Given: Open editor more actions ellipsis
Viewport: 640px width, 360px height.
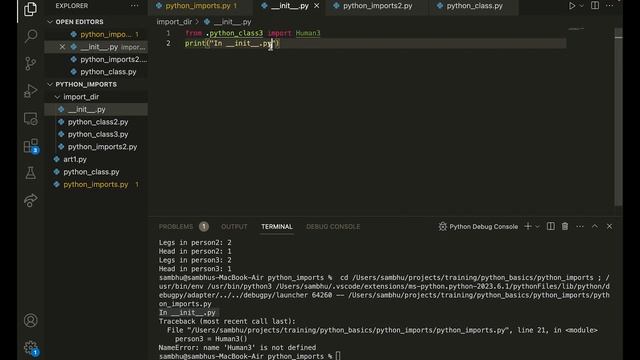Looking at the screenshot, I should pyautogui.click(x=609, y=6).
